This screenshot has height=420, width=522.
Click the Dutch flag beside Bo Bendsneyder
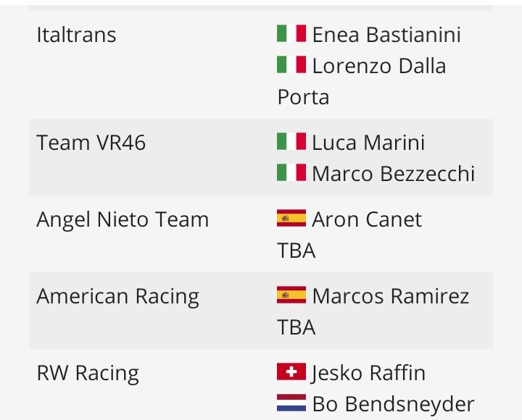[291, 403]
